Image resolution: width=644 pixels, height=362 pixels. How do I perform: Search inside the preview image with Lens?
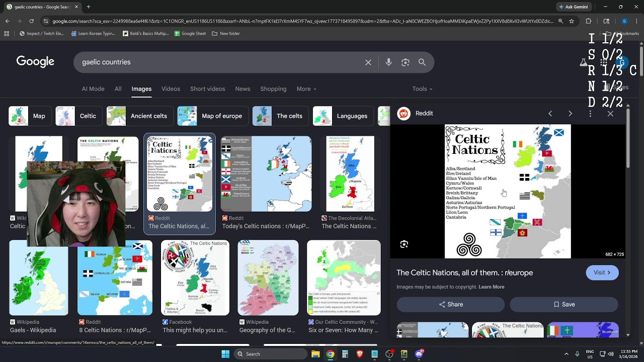pyautogui.click(x=404, y=244)
